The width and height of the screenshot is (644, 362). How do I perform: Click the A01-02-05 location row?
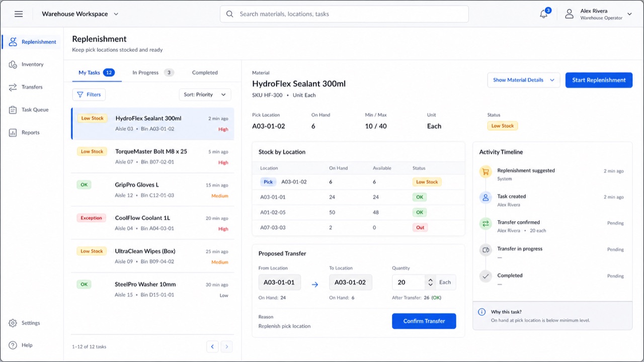tap(358, 212)
